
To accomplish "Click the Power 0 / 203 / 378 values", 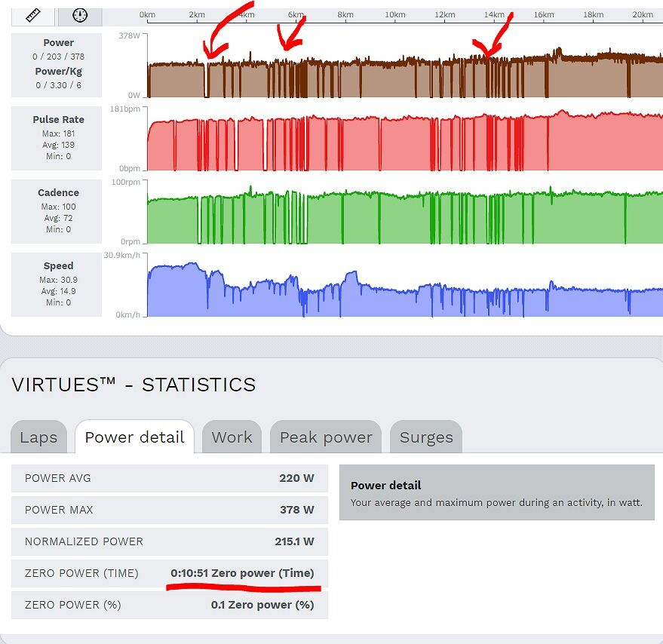I will (58, 57).
